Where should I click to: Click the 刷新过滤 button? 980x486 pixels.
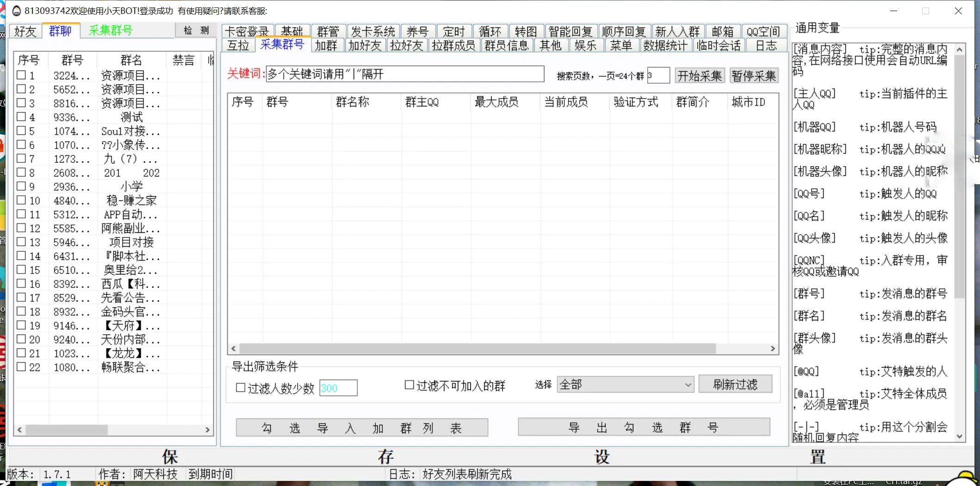[735, 385]
